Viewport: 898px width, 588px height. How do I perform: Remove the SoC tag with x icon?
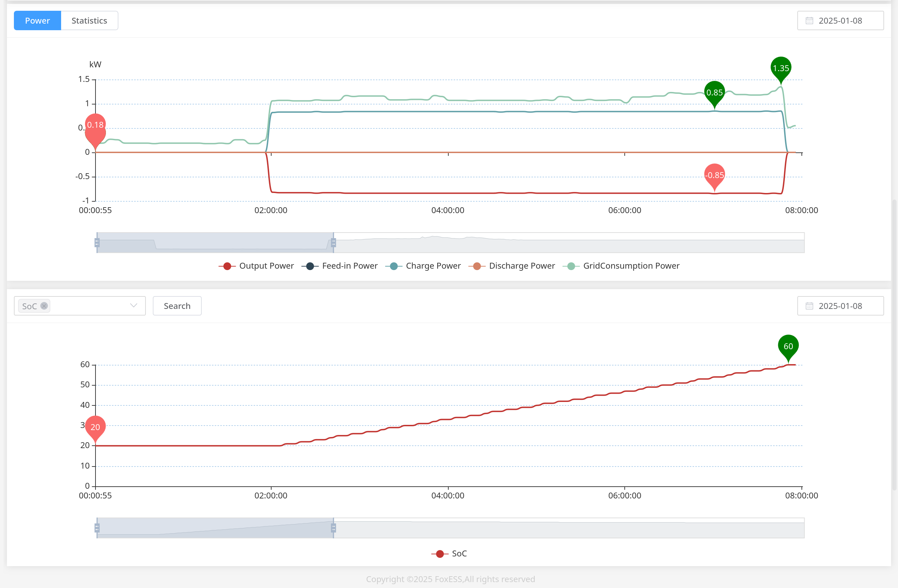[44, 306]
